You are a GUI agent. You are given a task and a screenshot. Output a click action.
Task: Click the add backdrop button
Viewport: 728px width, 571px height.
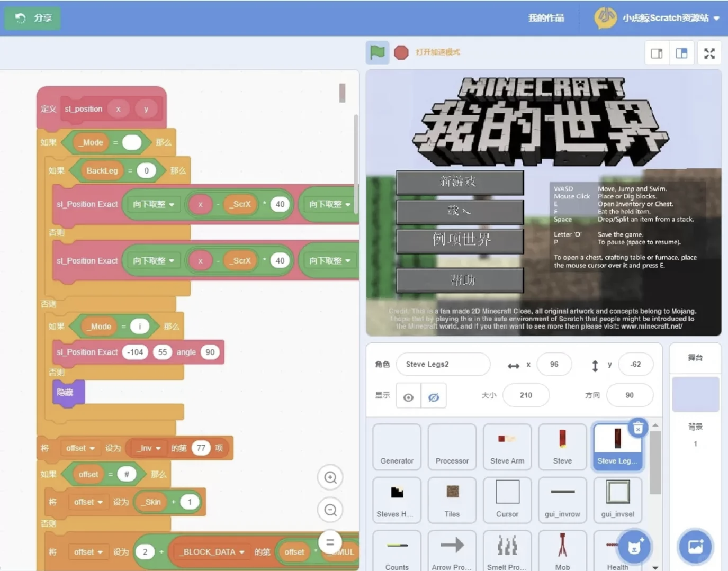[x=695, y=547]
